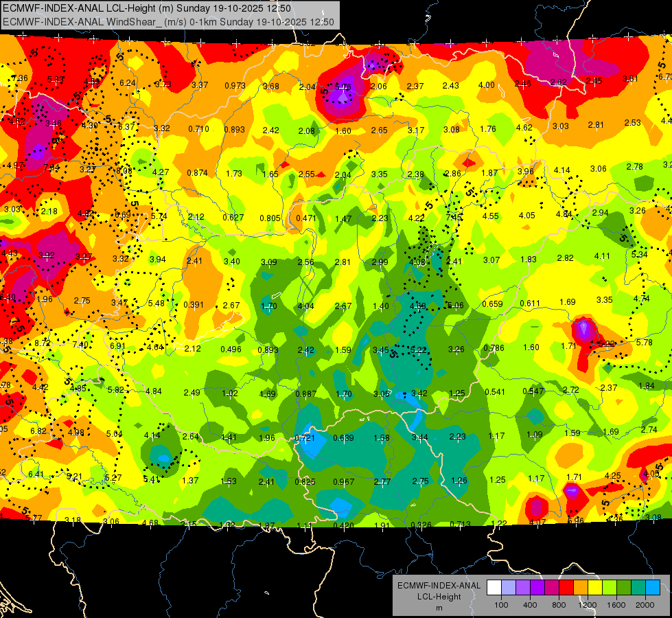Click the wind shear value 0.627
The height and width of the screenshot is (618, 672).
pyautogui.click(x=233, y=218)
